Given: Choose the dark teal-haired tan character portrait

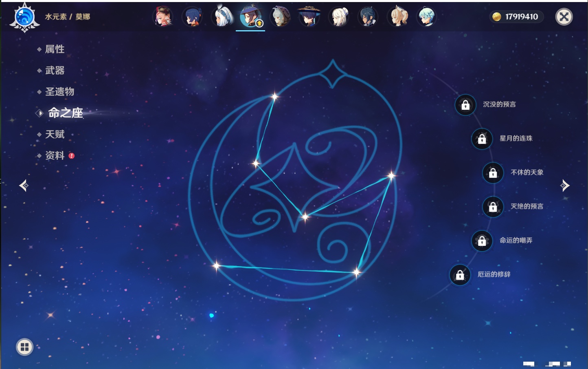Looking at the screenshot, I should coord(368,17).
